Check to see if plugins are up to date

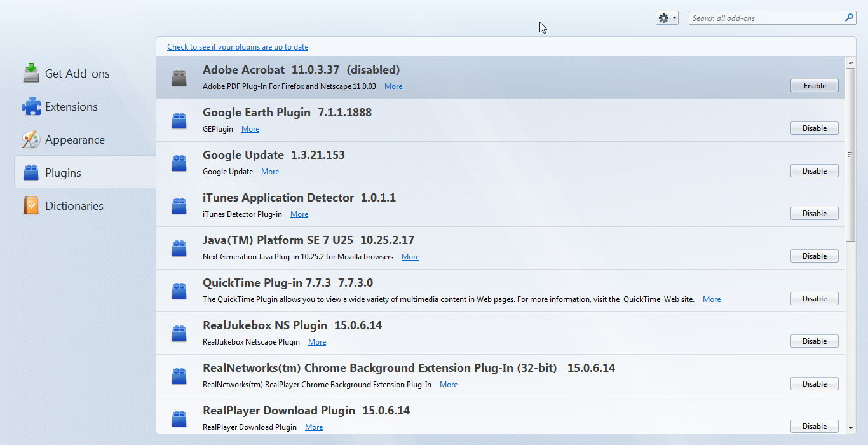(238, 47)
